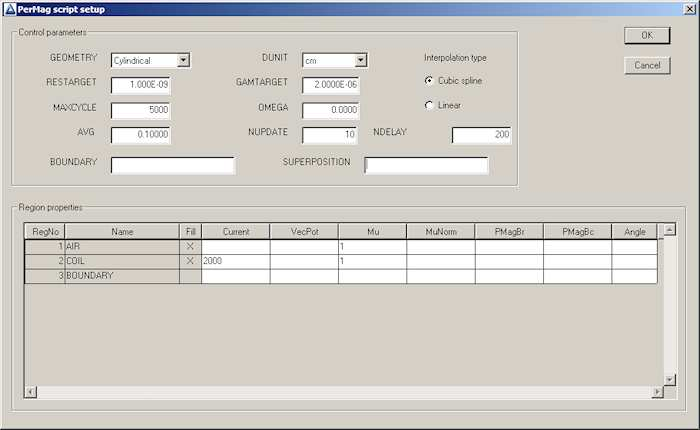700x430 pixels.
Task: Select Cubic spline interpolation type
Action: tap(430, 81)
